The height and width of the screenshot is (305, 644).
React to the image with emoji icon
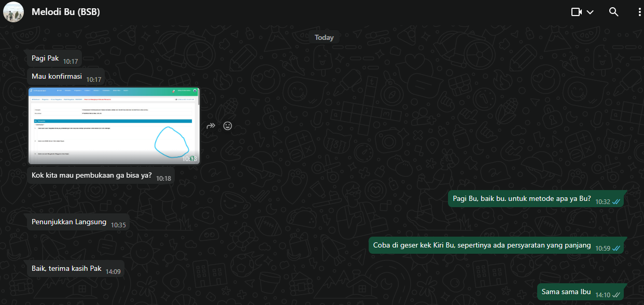pyautogui.click(x=227, y=126)
